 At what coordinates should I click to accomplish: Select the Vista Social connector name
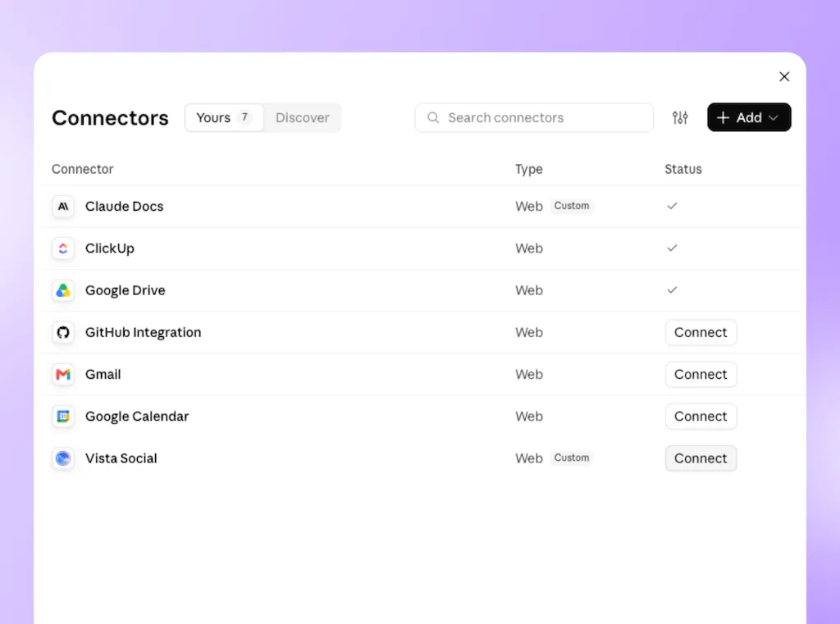pyautogui.click(x=121, y=458)
